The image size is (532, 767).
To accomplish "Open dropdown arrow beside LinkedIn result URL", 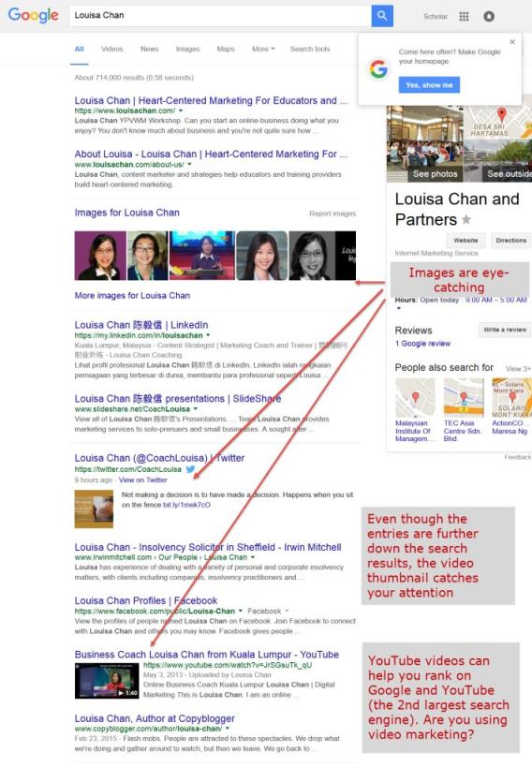I will pyautogui.click(x=208, y=335).
